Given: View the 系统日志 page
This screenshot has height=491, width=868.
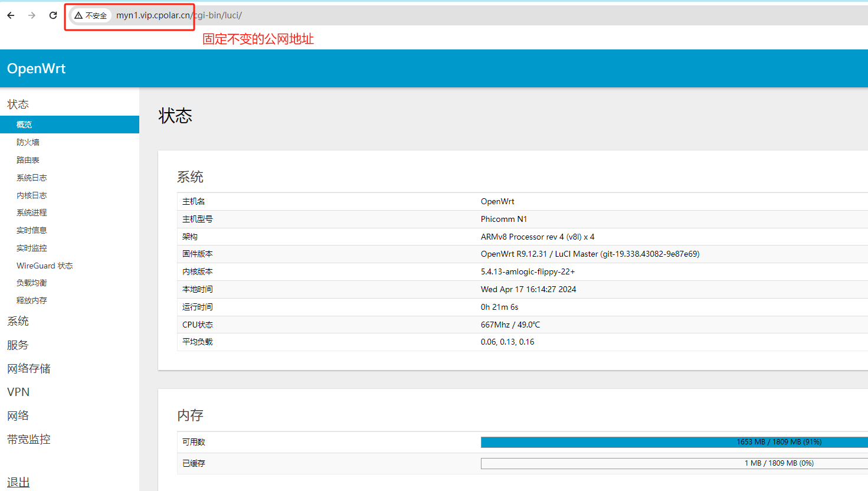Looking at the screenshot, I should click(31, 178).
